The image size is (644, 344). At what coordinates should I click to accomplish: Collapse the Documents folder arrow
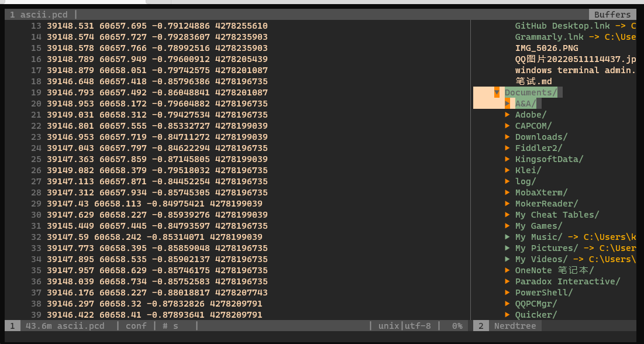[x=497, y=92]
